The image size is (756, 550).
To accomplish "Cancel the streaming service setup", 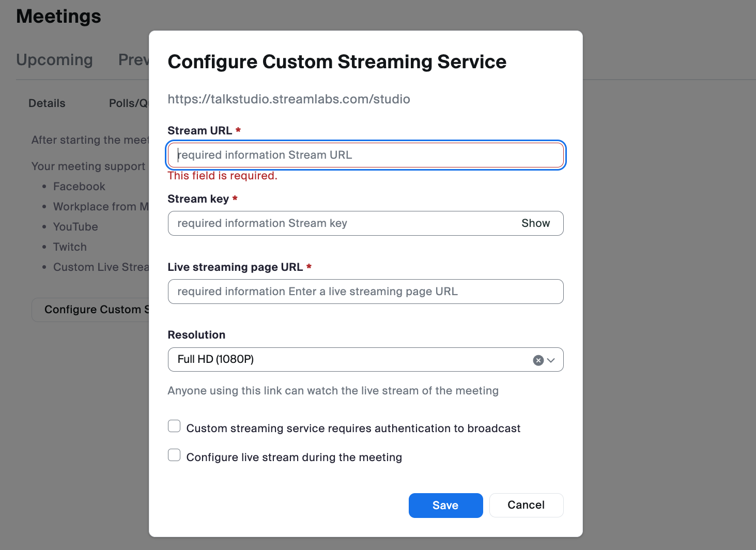I will 526,505.
